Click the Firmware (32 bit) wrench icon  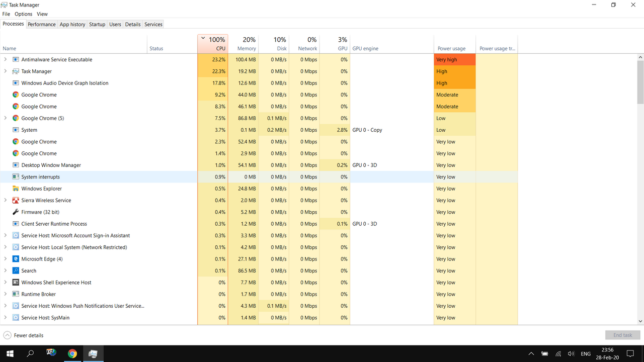(x=16, y=212)
